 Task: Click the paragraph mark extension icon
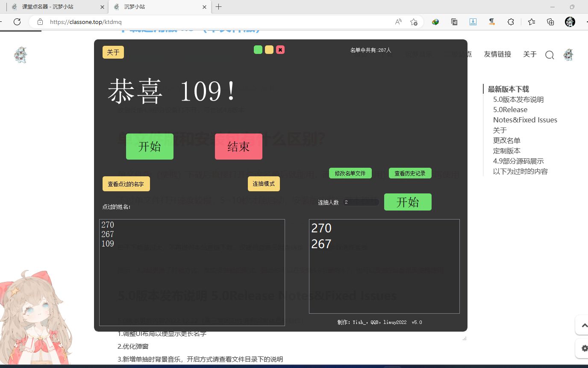coord(492,22)
